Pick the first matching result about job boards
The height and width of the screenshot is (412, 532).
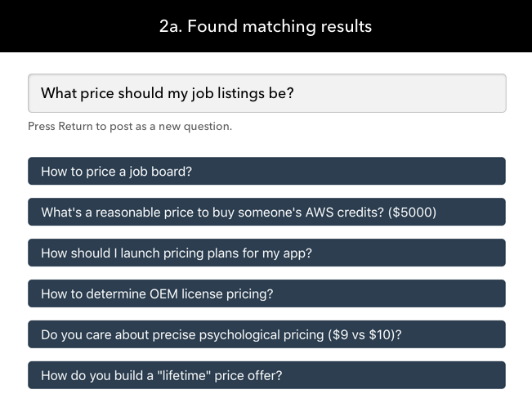(x=266, y=172)
